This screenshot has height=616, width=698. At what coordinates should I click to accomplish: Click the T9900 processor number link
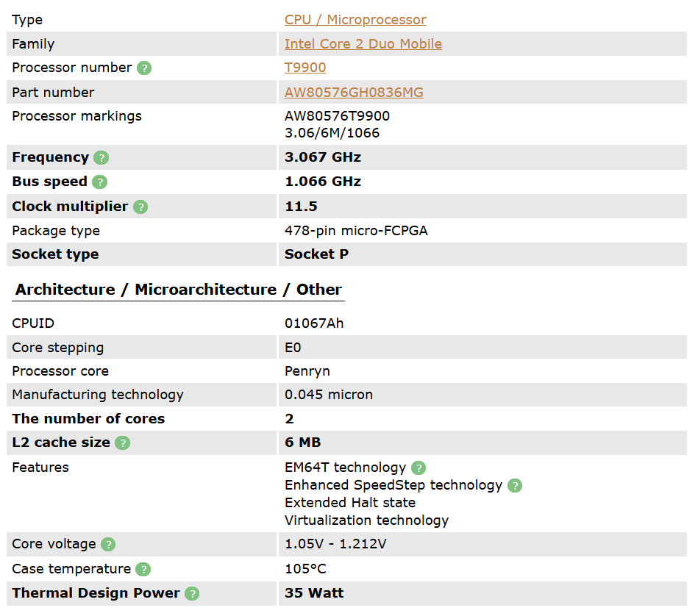pyautogui.click(x=305, y=67)
